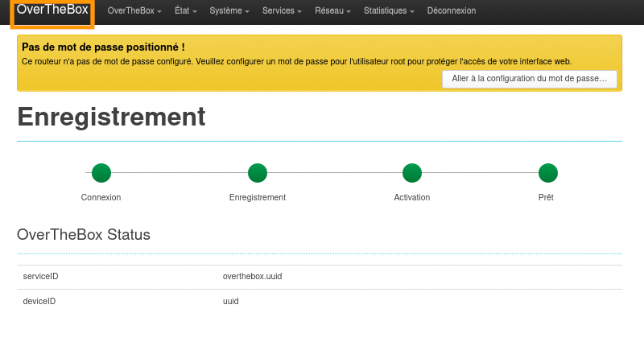Open the Statistiques menu
This screenshot has width=644, height=350.
[389, 11]
